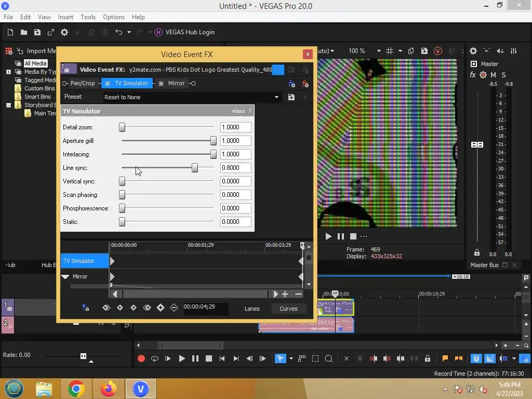
Task: Toggle the preview grid overlay icon
Action: 390,51
